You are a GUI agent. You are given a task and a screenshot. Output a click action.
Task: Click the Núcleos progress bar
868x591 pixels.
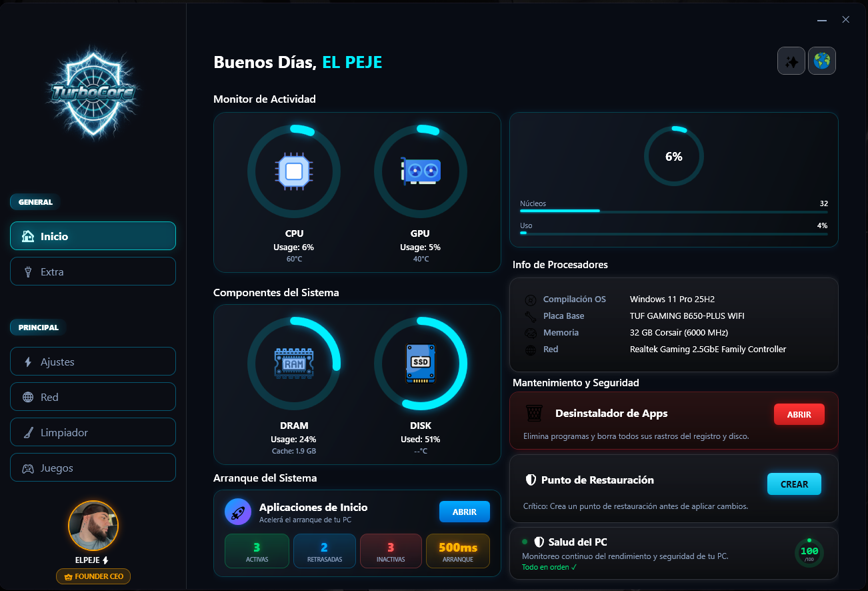click(x=674, y=211)
